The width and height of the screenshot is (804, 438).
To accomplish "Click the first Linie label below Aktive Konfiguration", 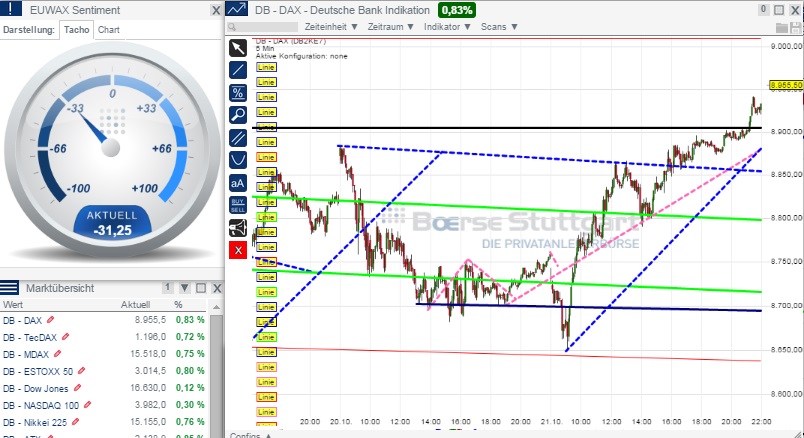I will click(x=266, y=67).
